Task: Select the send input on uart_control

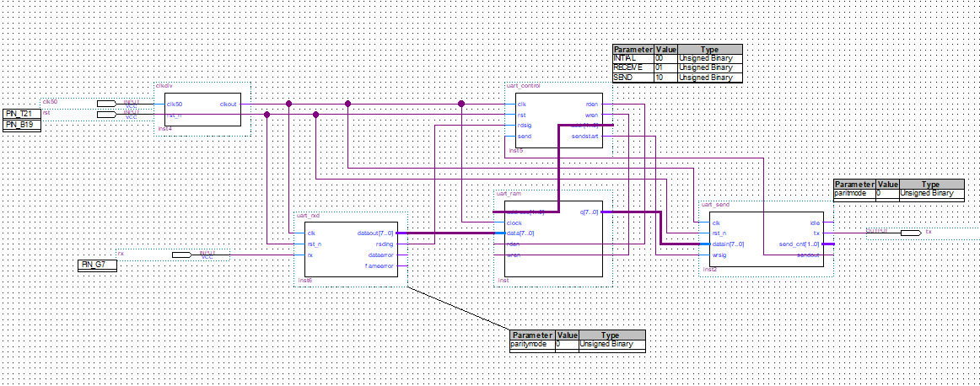Action: (525, 137)
